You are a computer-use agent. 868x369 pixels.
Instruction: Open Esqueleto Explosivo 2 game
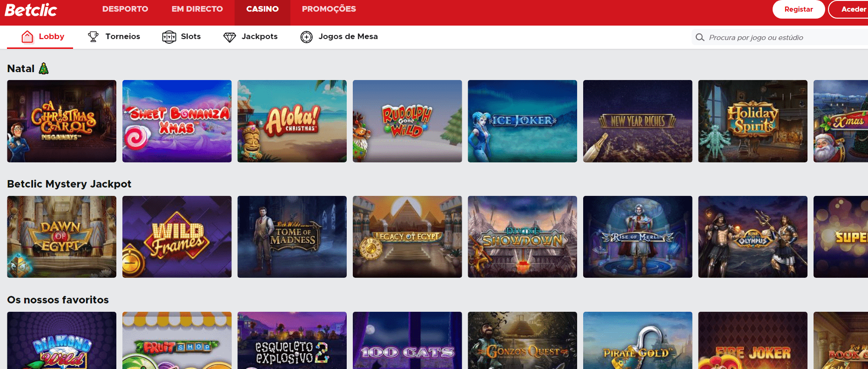click(x=292, y=340)
